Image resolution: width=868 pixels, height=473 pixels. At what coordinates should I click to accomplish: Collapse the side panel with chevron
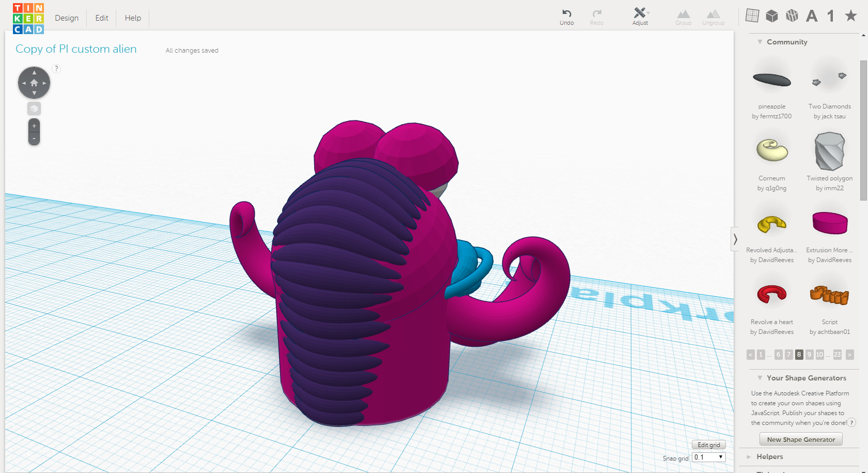735,239
